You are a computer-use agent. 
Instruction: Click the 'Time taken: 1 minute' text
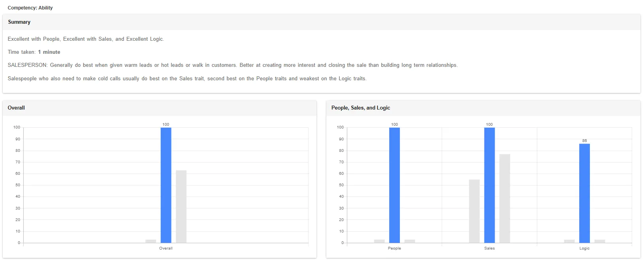[34, 52]
